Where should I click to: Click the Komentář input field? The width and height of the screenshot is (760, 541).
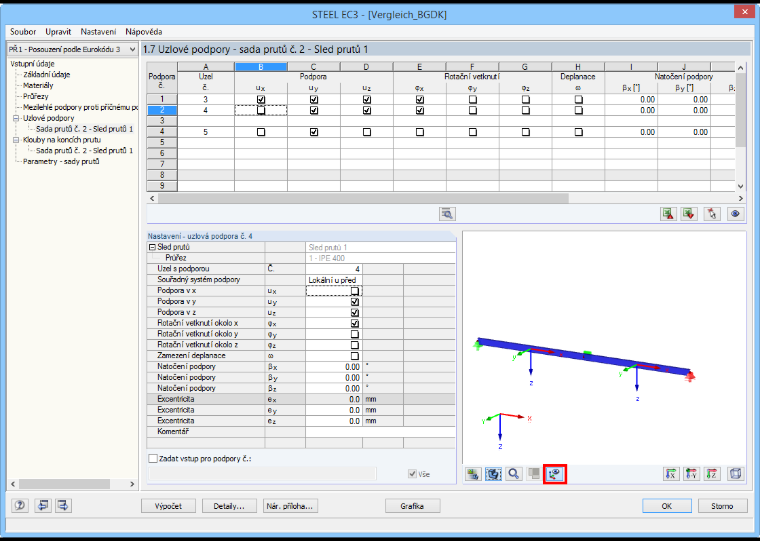(380, 431)
